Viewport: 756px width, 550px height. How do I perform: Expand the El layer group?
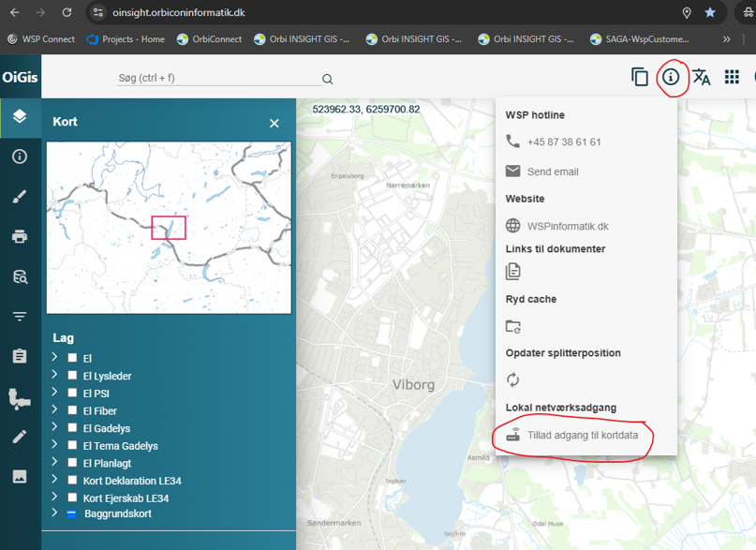[54, 357]
